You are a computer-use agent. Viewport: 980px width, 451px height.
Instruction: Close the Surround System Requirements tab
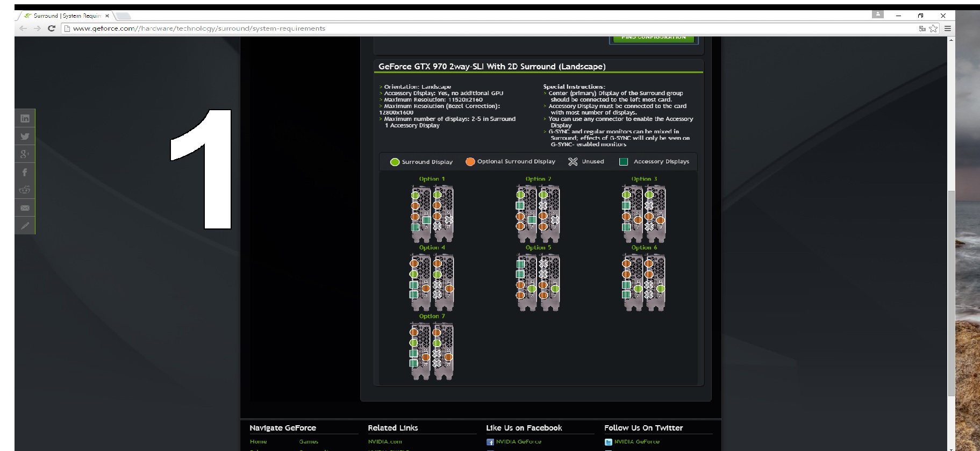coord(107,16)
